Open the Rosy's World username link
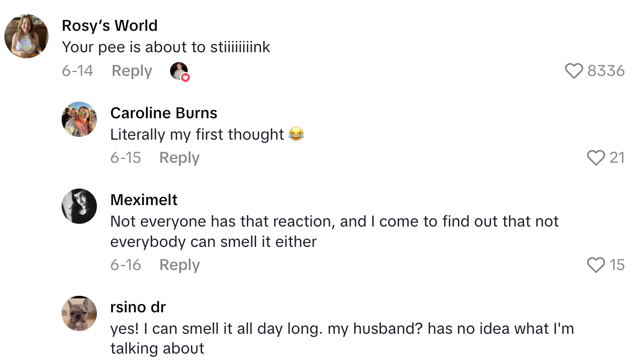The image size is (644, 364). click(x=110, y=26)
